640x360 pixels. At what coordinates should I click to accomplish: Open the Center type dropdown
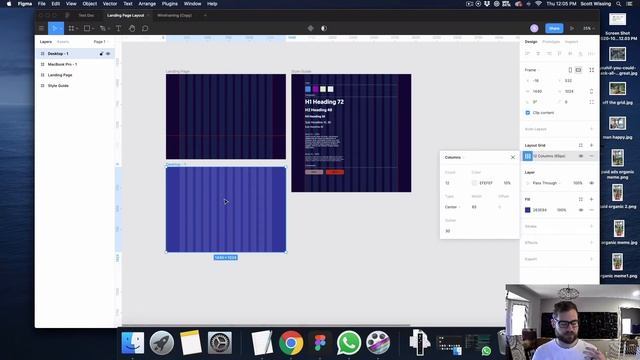[452, 207]
